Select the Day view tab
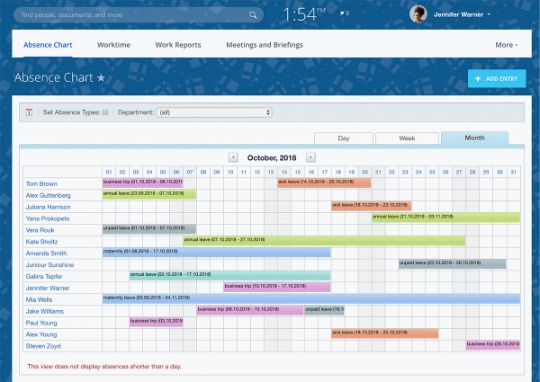 (343, 138)
